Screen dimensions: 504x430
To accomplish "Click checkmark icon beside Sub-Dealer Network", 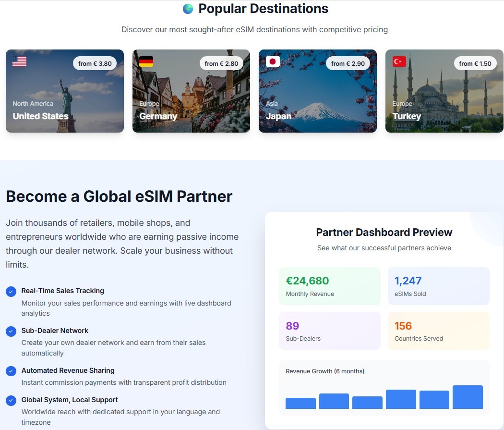I will [11, 331].
